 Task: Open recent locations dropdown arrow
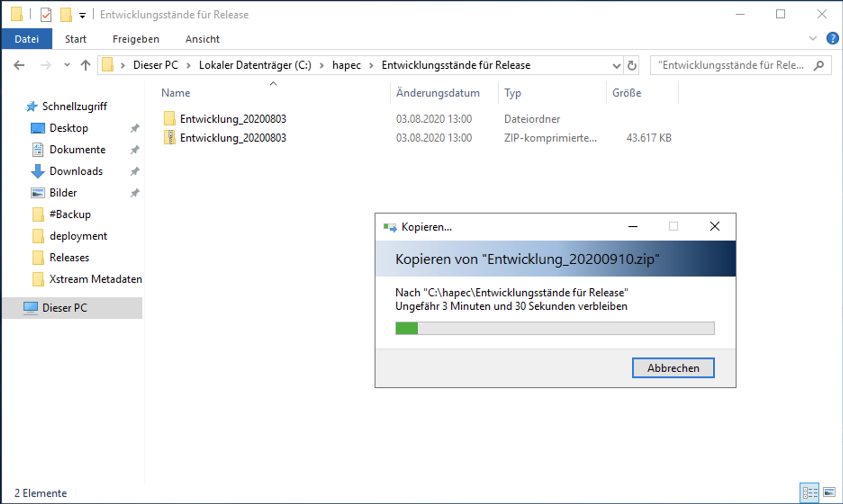click(x=67, y=65)
